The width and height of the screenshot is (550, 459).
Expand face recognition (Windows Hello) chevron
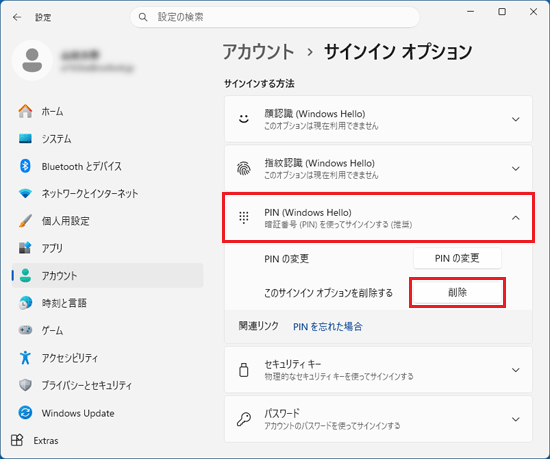(x=515, y=119)
